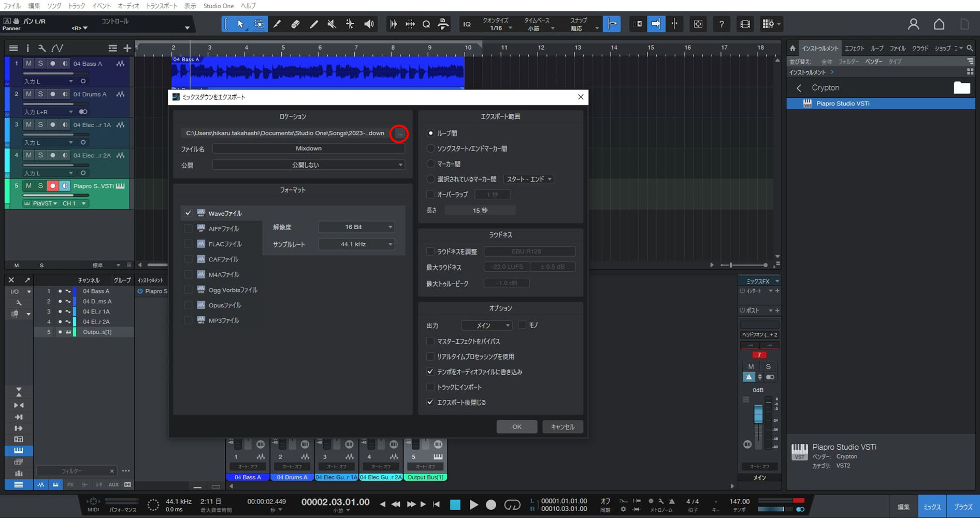Check the トラックにインポート option
The width and height of the screenshot is (980, 518).
[x=430, y=387]
